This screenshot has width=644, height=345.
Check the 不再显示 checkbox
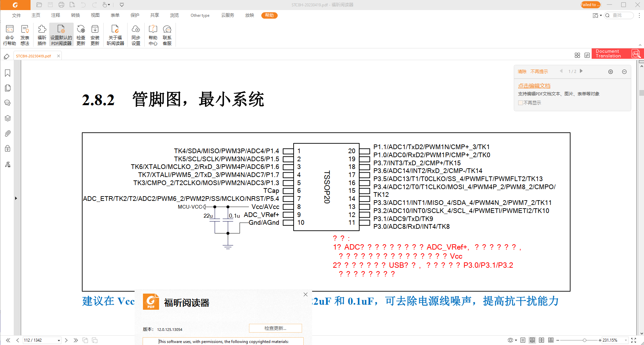520,103
